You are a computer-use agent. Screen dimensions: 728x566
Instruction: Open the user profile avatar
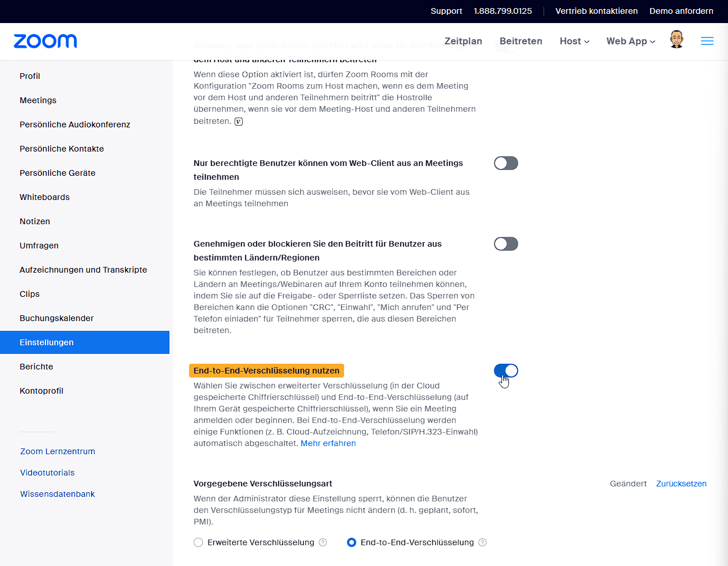coord(677,40)
